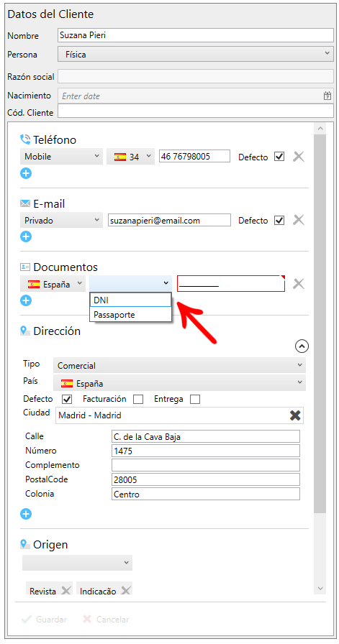Open the Persona Física dropdown

(196, 54)
